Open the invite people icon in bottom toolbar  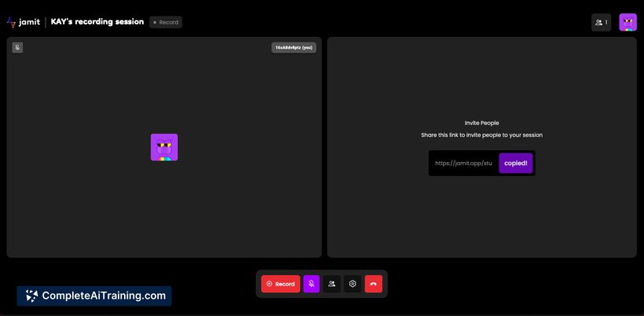(x=332, y=284)
